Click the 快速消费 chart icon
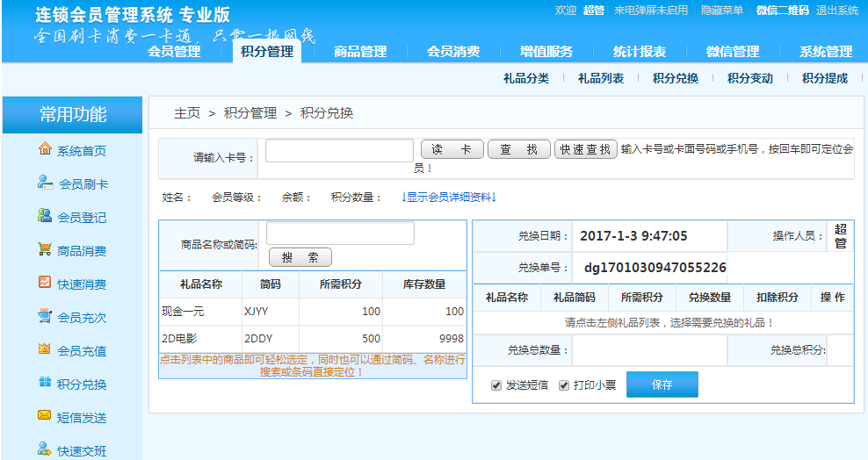Viewport: 868px width, 460px height. 45,283
